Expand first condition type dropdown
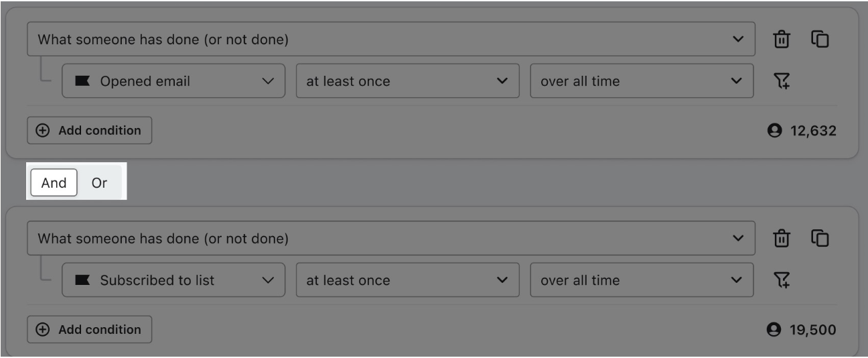868x358 pixels. 391,40
